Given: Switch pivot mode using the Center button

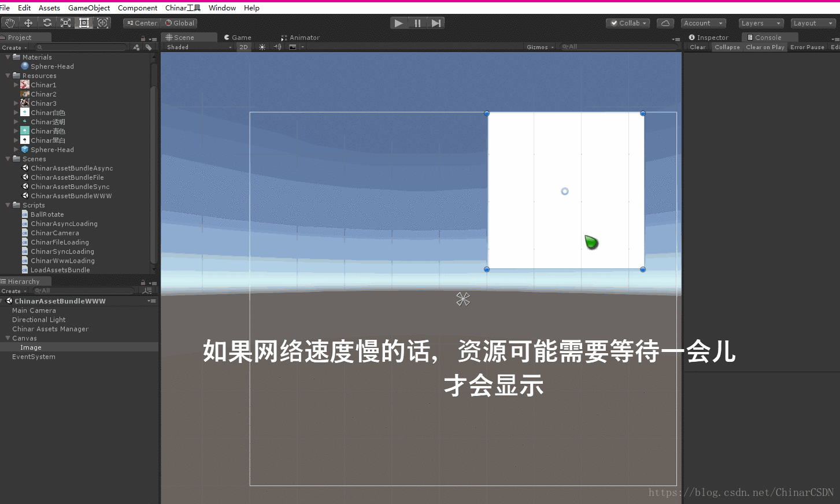Looking at the screenshot, I should pyautogui.click(x=140, y=23).
